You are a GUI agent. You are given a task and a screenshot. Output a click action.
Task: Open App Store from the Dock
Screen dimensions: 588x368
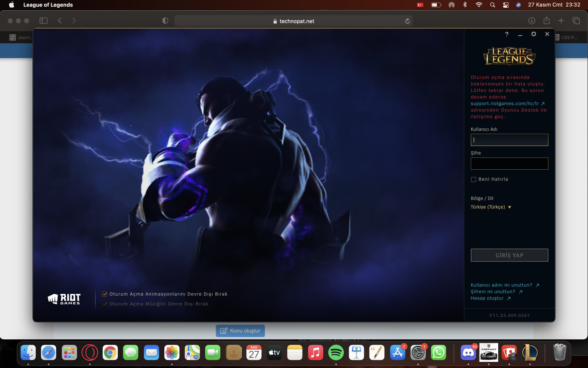[x=397, y=353]
